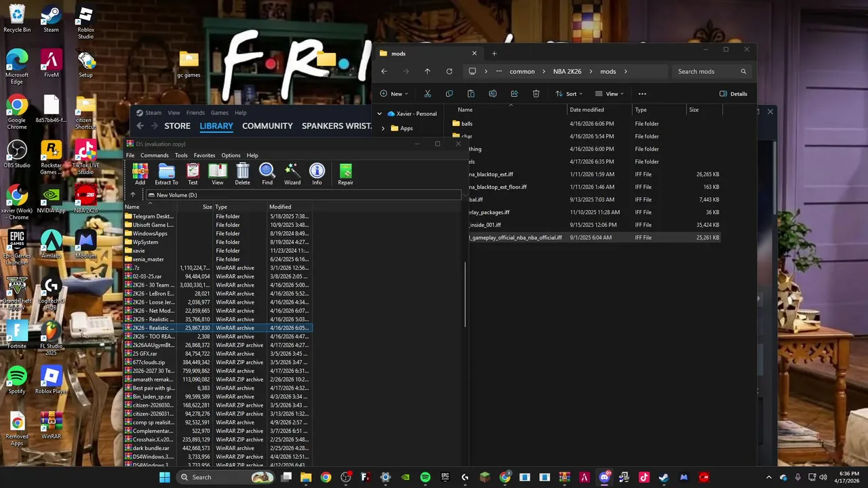The height and width of the screenshot is (488, 868).
Task: Open Sort dropdown in File Explorer
Action: pyautogui.click(x=569, y=94)
